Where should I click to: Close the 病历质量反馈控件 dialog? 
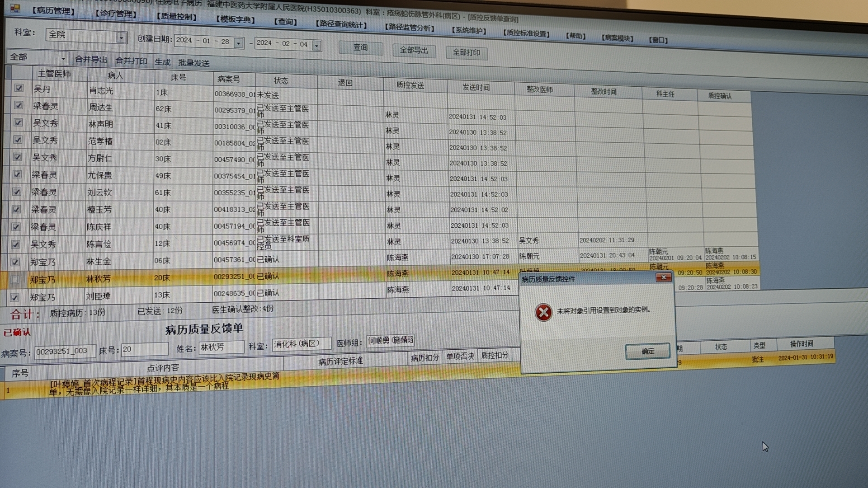pyautogui.click(x=663, y=277)
